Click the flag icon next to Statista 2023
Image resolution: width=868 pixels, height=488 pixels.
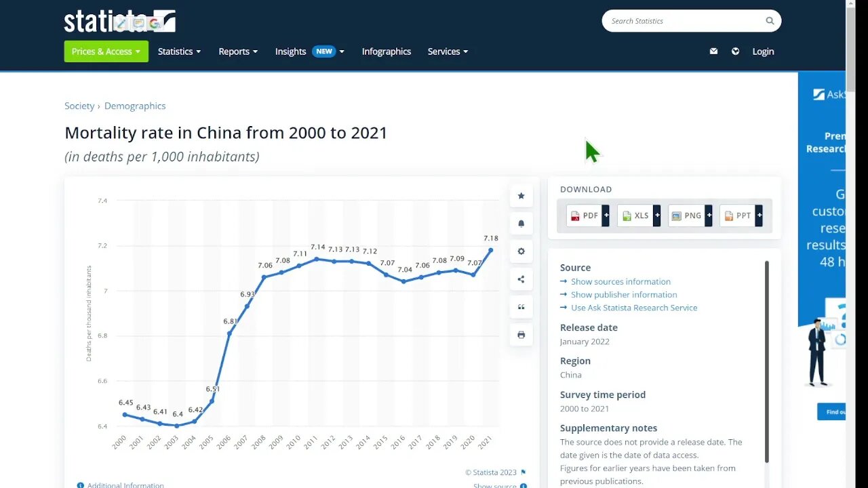[523, 472]
